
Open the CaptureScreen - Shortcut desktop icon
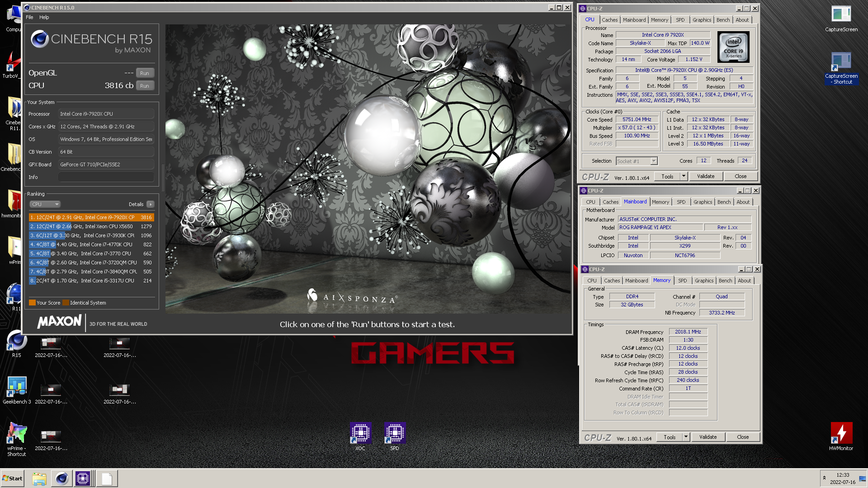coord(841,68)
